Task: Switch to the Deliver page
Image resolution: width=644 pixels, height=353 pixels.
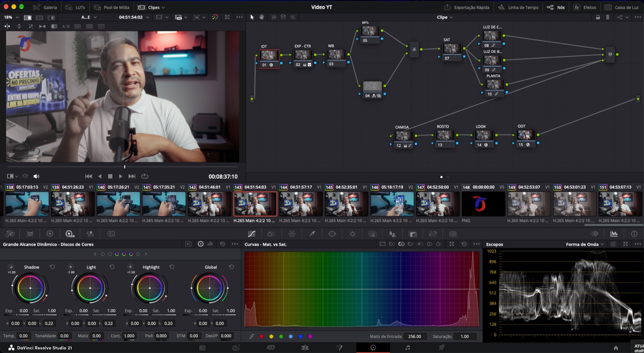Action: point(442,348)
